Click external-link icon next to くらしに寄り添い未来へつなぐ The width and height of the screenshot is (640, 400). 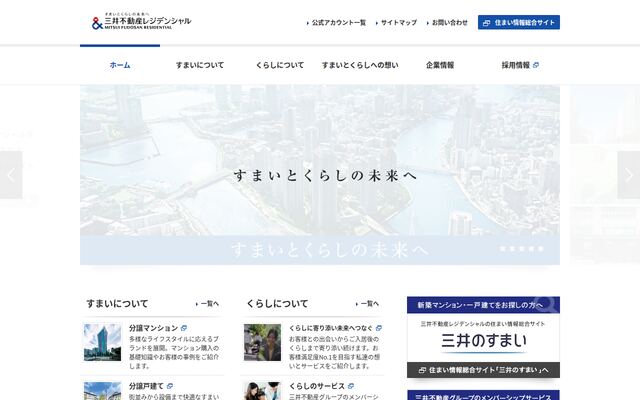click(379, 328)
